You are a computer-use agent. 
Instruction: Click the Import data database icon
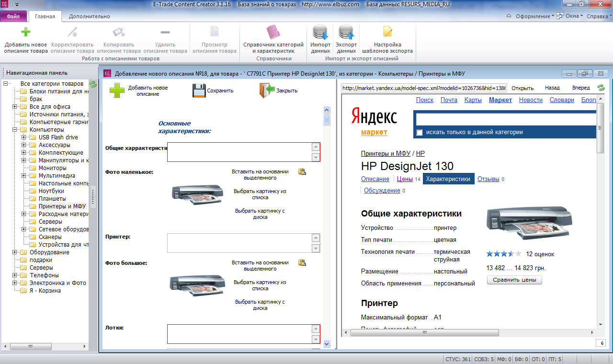tap(320, 32)
